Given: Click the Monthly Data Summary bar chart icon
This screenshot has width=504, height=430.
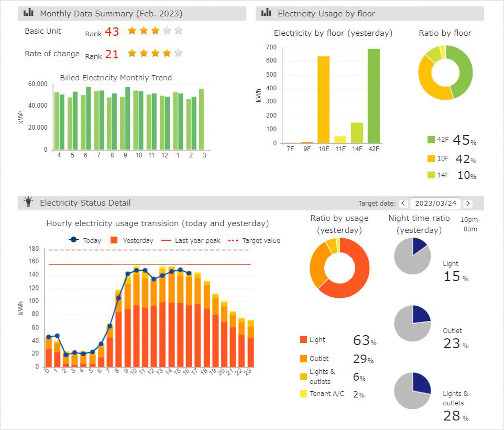Looking at the screenshot, I should 28,13.
